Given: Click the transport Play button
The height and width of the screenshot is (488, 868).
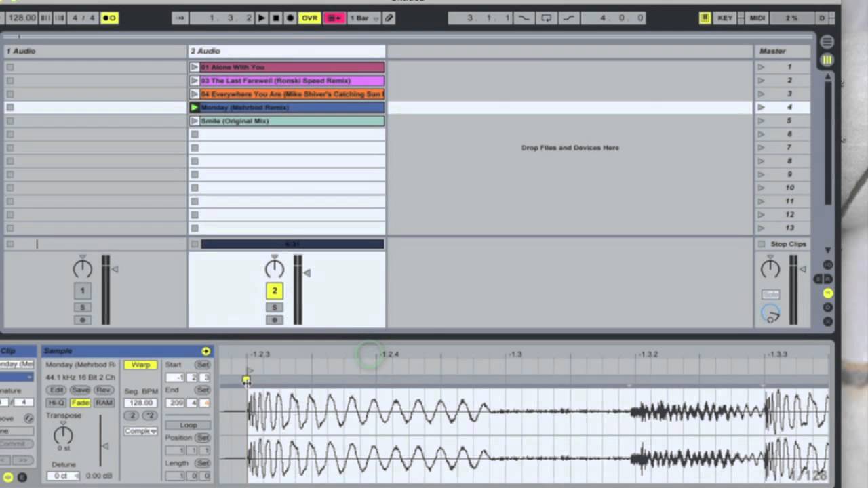Looking at the screenshot, I should tap(261, 18).
